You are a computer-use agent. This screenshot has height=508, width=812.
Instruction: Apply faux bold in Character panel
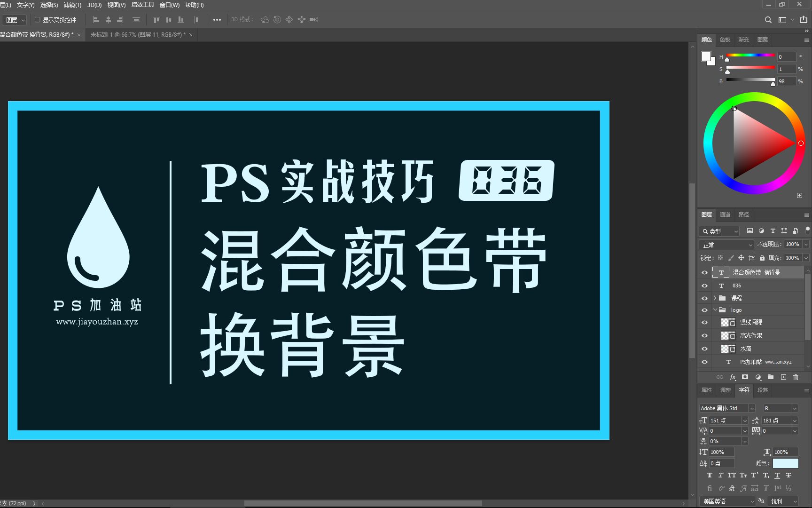(x=710, y=476)
